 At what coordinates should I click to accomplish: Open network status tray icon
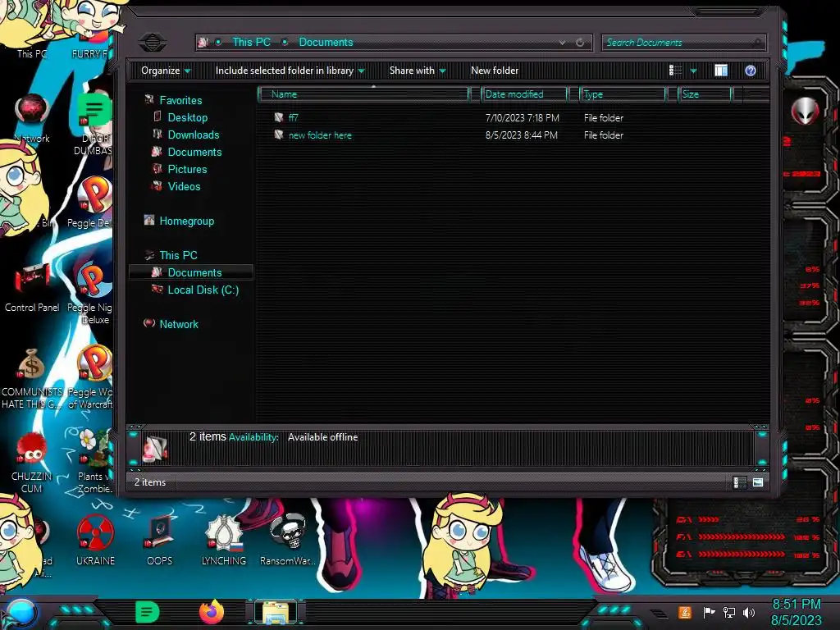[x=729, y=612]
